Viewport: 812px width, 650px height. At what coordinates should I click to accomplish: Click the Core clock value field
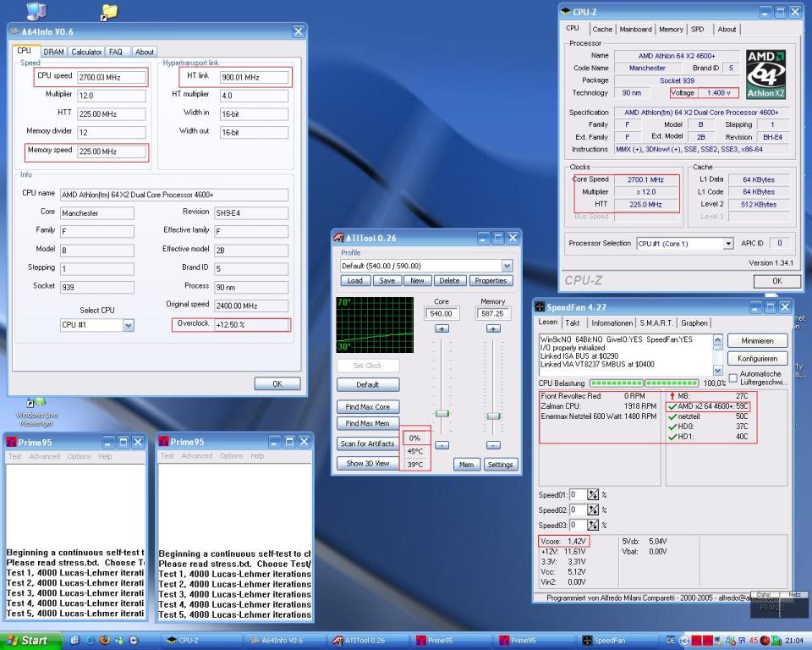point(442,314)
